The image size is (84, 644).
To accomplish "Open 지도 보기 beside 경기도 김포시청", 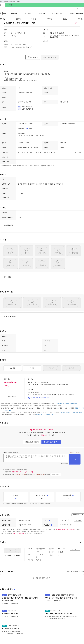I will pyautogui.click(x=78, y=520).
